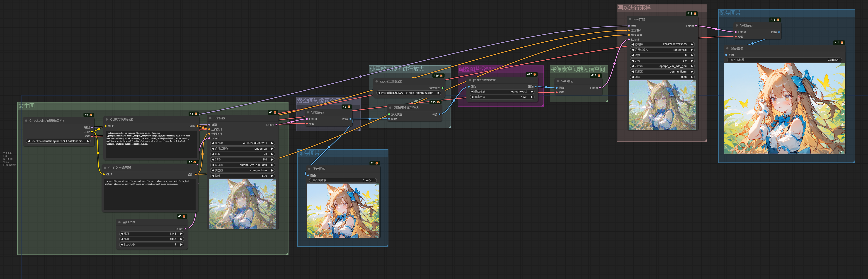Decrease 降噪 0.38 with the left arrow
The height and width of the screenshot is (279, 868).
click(633, 77)
